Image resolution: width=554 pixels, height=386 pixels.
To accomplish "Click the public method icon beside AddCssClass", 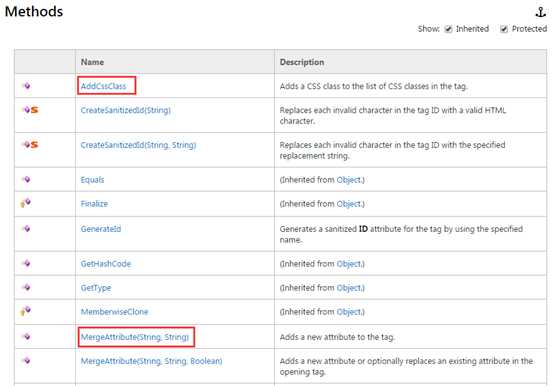I will 26,86.
